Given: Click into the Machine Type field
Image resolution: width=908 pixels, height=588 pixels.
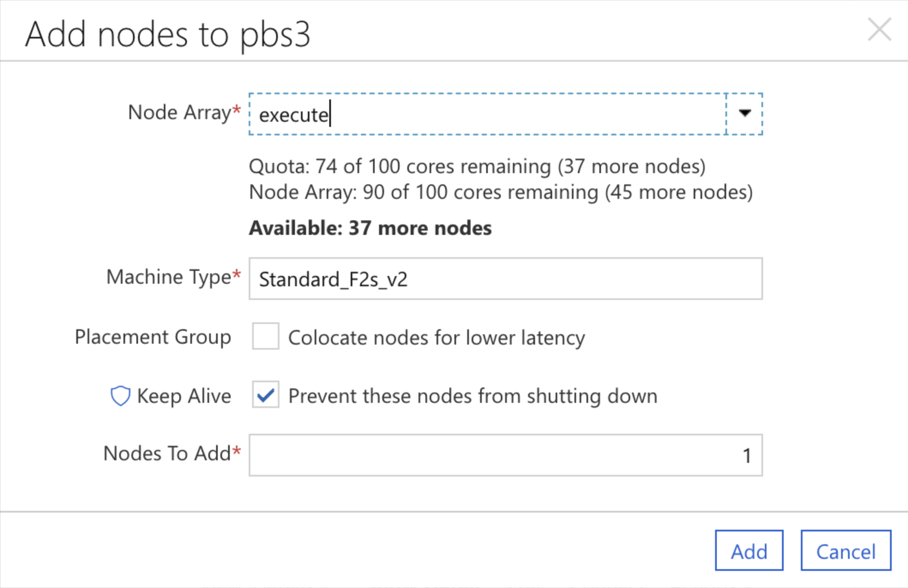Looking at the screenshot, I should click(505, 279).
